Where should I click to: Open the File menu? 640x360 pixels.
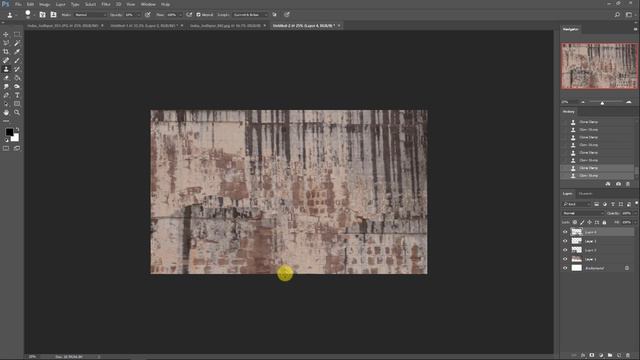18,4
